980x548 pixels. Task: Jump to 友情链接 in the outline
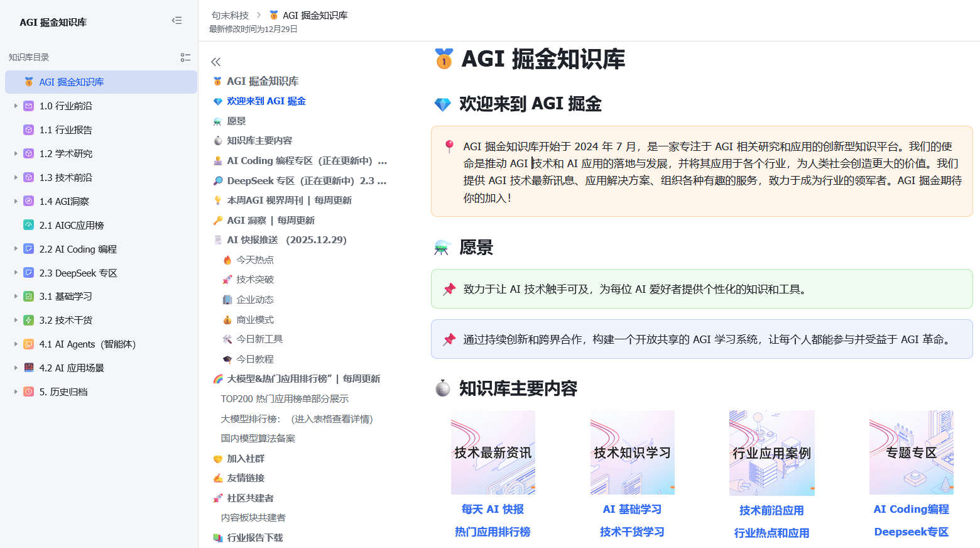pyautogui.click(x=246, y=478)
